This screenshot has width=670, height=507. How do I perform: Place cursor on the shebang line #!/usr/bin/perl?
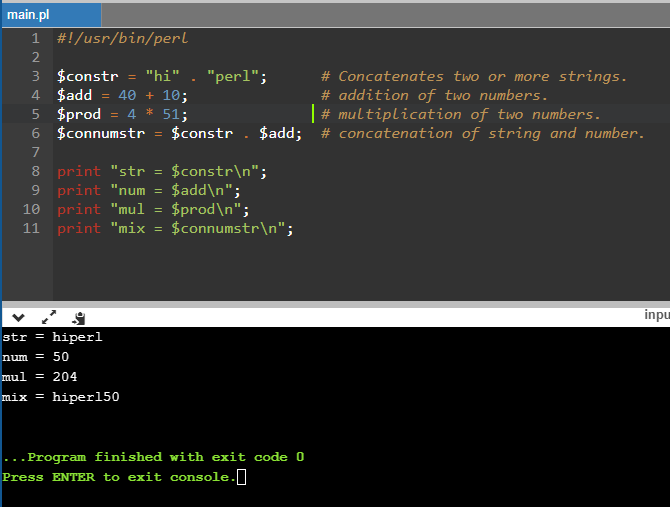coord(122,38)
